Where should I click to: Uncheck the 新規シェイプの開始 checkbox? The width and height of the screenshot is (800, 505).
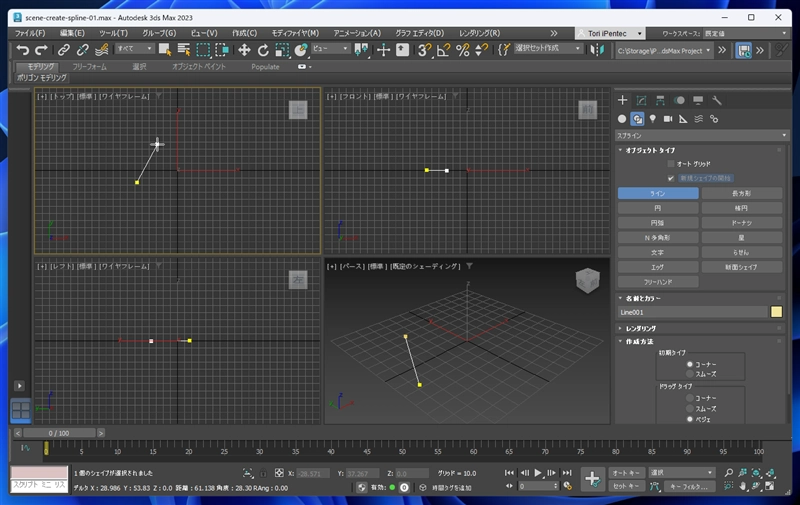[x=671, y=178]
